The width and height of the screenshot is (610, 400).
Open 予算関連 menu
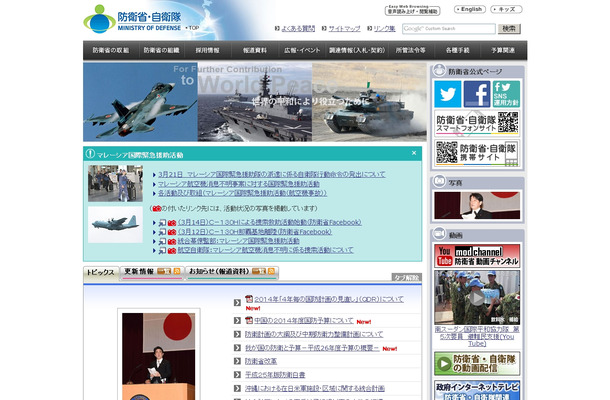coord(503,50)
